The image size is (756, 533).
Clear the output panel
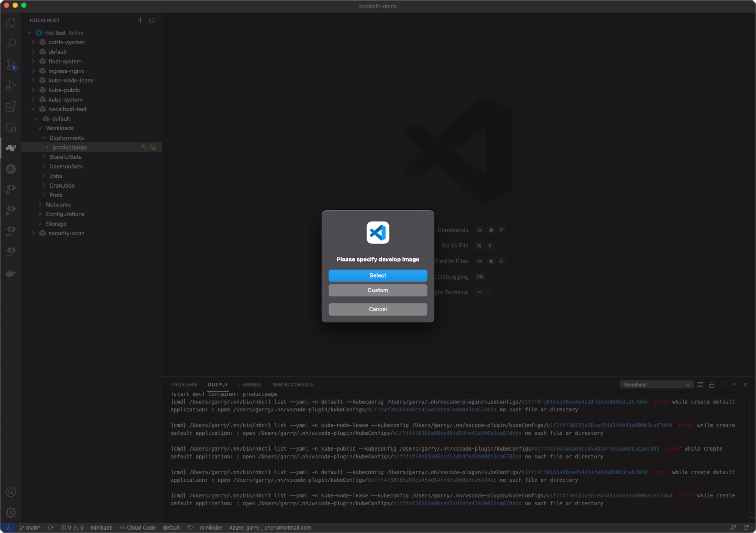pyautogui.click(x=700, y=385)
